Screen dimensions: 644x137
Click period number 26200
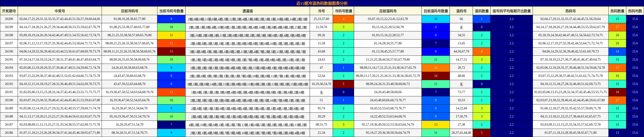tap(9, 19)
